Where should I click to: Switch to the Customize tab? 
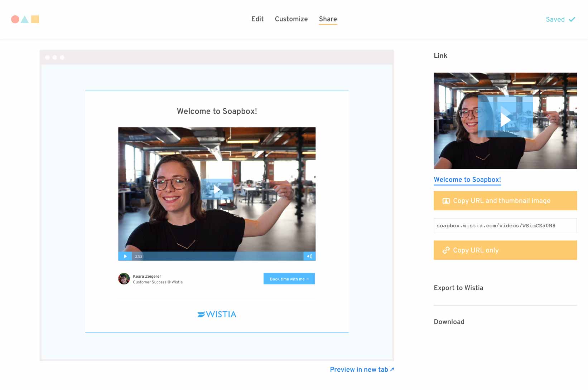(291, 19)
